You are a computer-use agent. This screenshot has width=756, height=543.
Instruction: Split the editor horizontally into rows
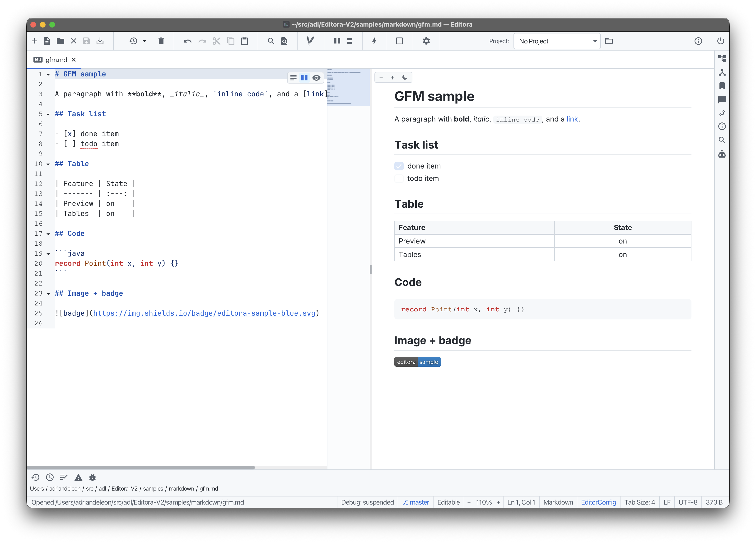point(350,41)
